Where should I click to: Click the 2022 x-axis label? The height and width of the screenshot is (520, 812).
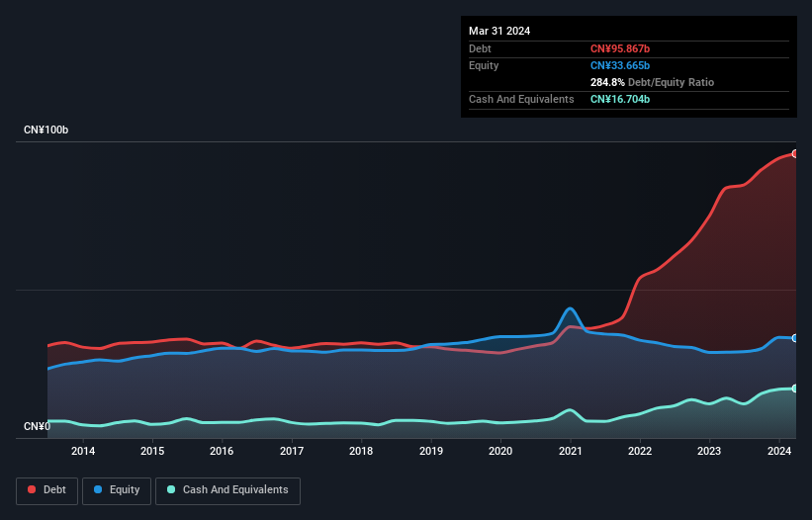640,451
